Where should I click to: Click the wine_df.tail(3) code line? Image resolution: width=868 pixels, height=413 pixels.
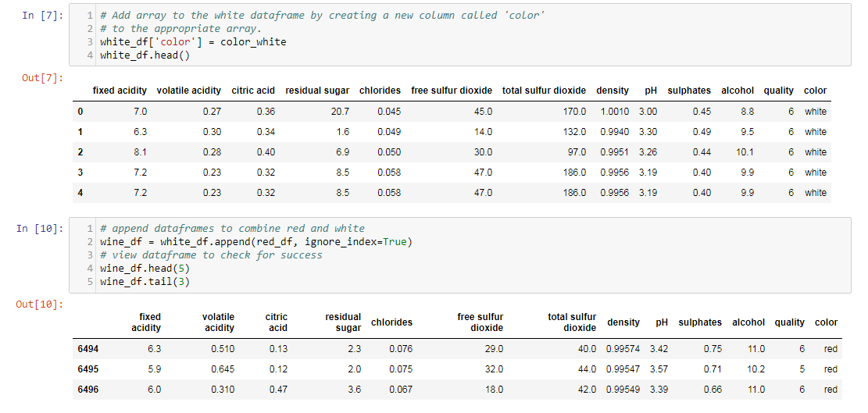tap(145, 282)
